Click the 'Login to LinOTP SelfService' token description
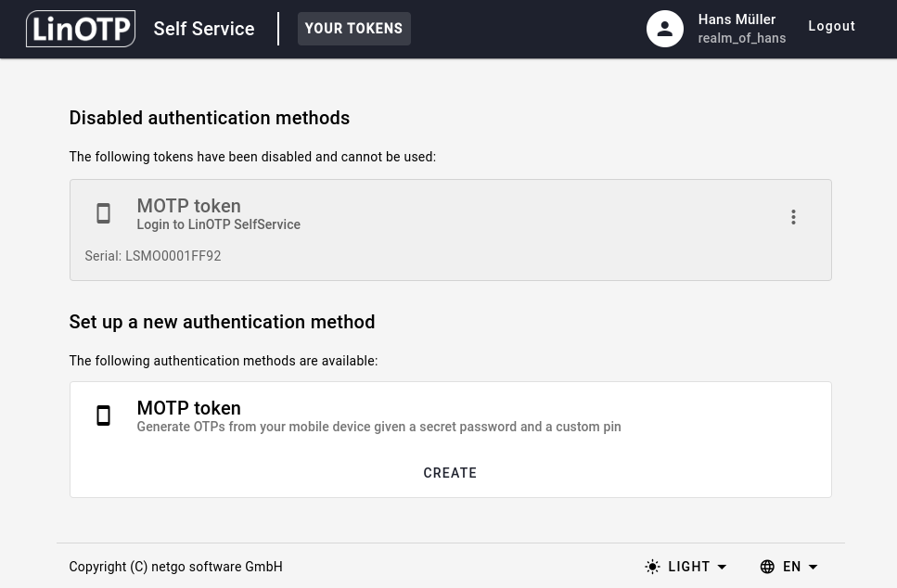The image size is (897, 588). coord(218,224)
